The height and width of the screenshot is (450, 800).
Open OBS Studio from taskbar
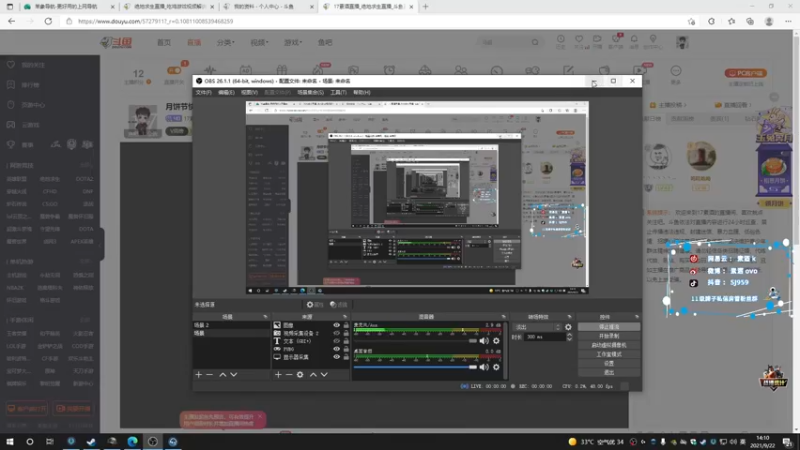[x=153, y=441]
